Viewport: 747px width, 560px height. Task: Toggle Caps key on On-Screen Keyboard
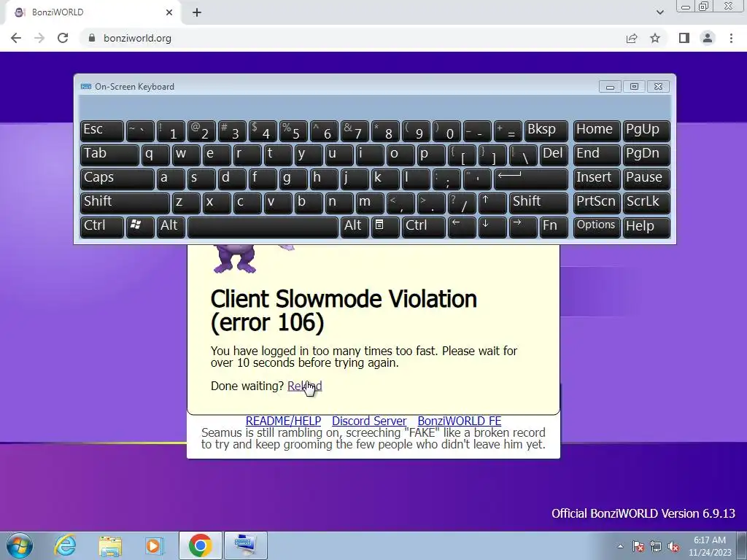117,178
